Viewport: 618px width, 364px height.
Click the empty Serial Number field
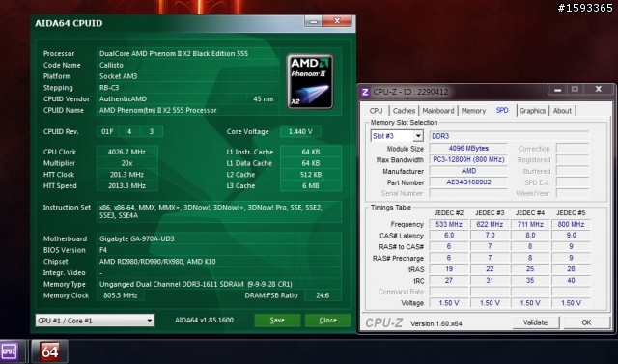pos(468,193)
